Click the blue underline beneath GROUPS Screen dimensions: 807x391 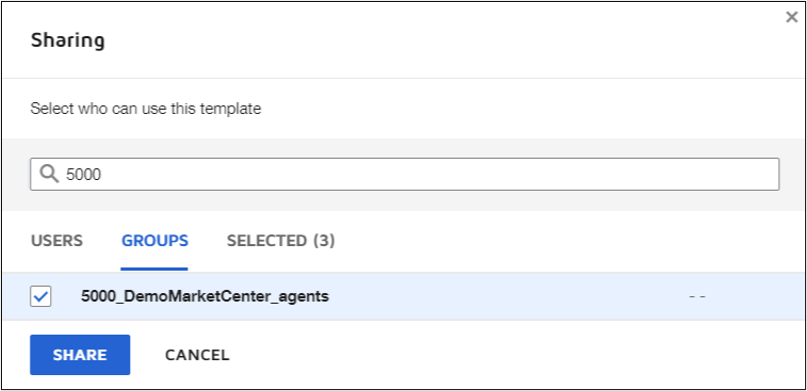[x=154, y=269]
